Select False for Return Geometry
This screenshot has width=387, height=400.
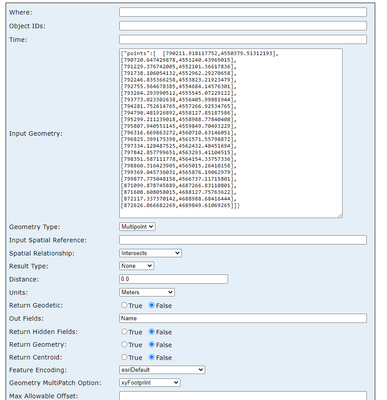152,344
